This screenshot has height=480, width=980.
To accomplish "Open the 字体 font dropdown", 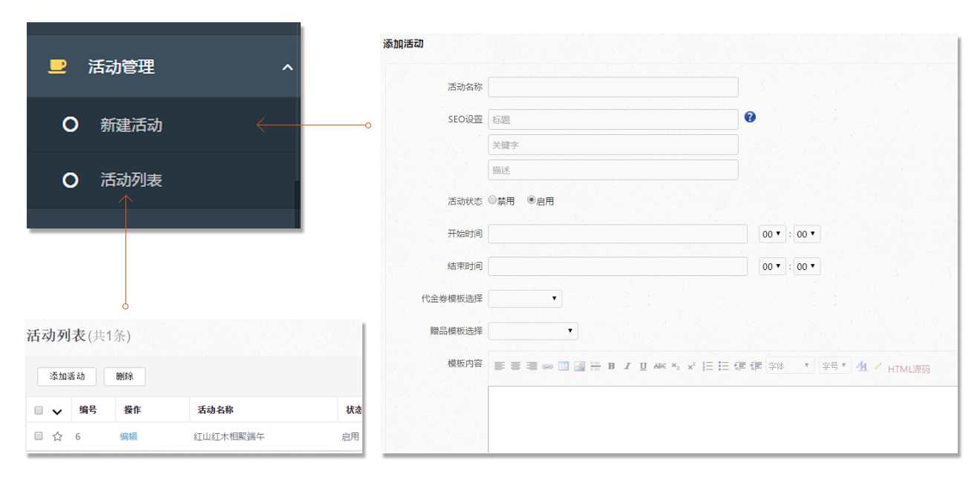I will 790,366.
